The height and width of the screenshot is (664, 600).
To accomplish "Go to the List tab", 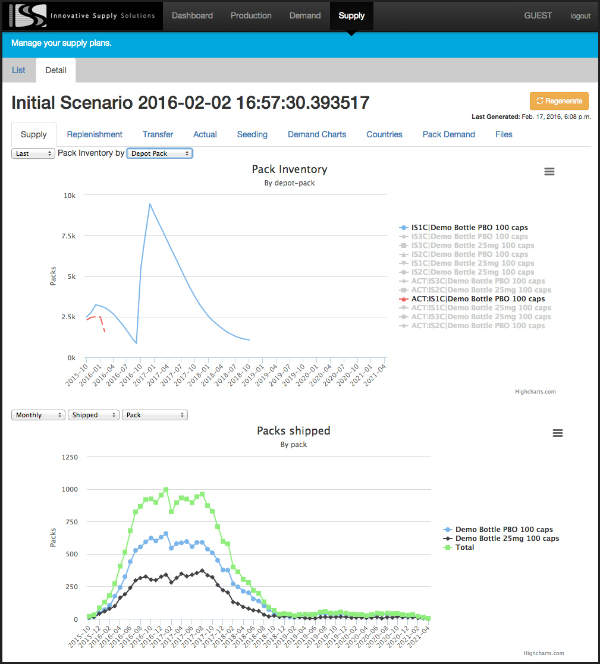I will coord(19,70).
